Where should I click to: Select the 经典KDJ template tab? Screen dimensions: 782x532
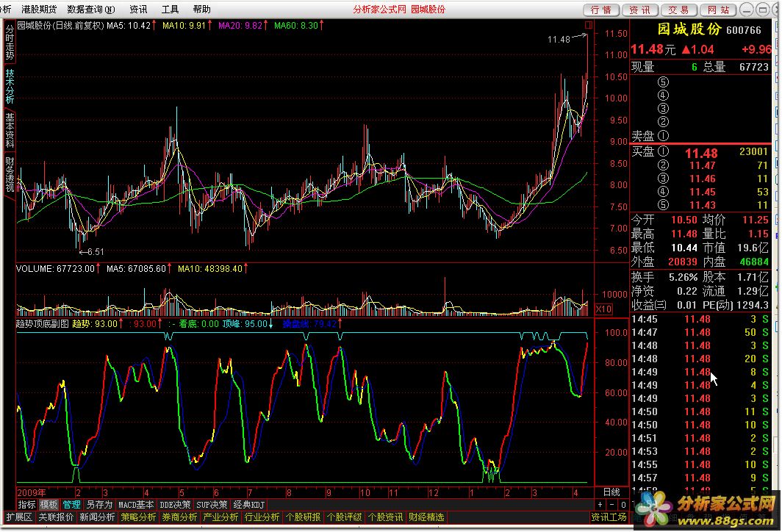click(249, 505)
